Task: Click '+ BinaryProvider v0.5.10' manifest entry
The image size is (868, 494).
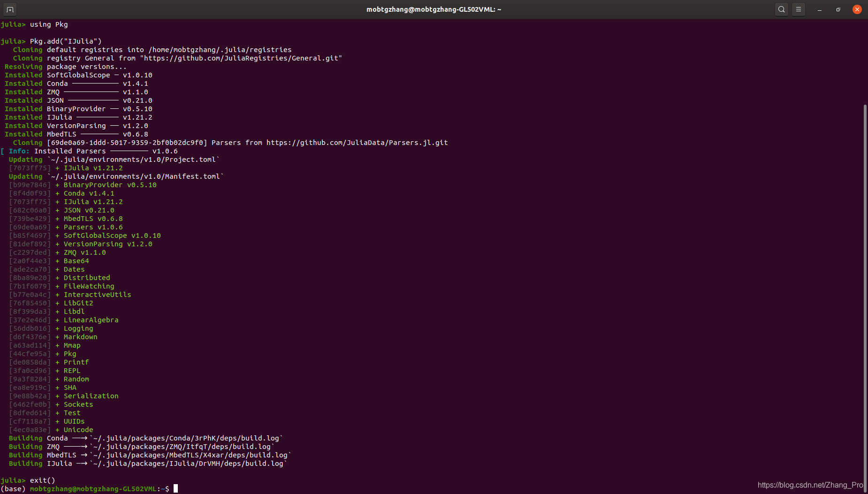Action: 106,185
